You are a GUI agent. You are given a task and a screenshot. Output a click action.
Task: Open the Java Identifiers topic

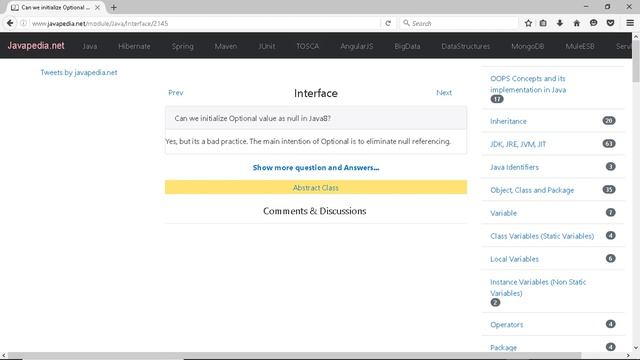tap(514, 167)
